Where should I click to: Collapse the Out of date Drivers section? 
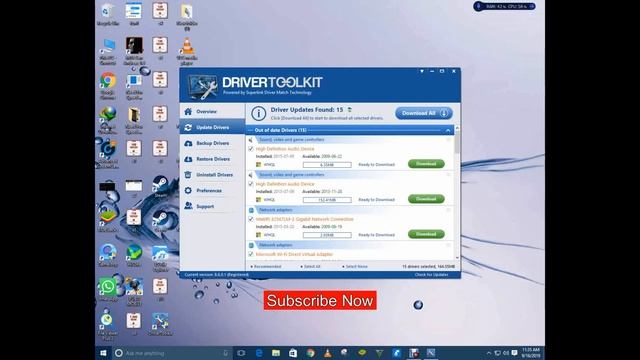448,130
